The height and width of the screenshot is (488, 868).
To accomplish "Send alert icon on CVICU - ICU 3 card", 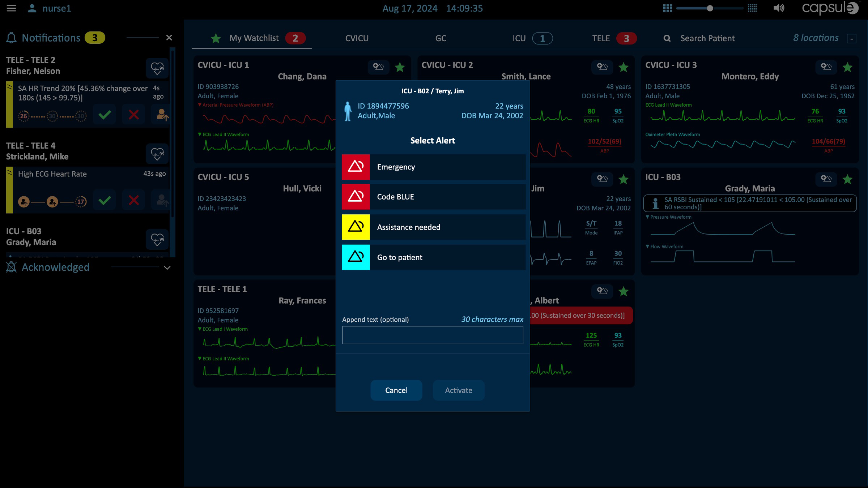I will coord(826,67).
